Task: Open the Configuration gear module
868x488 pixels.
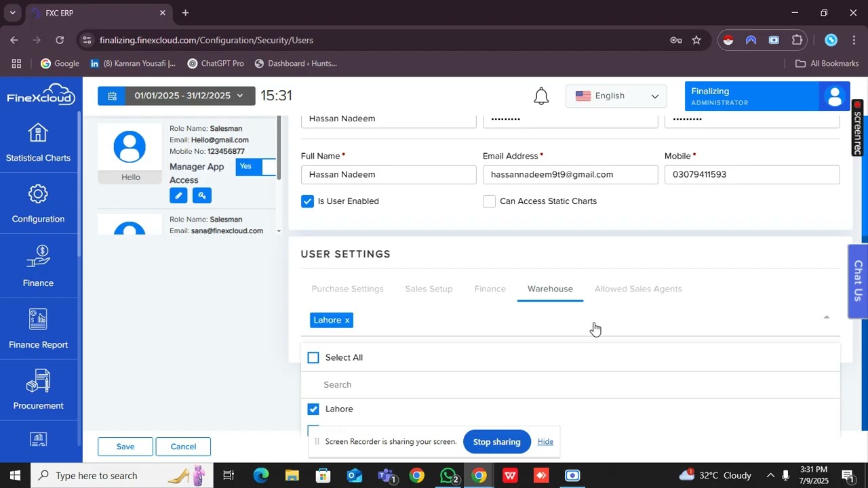Action: (x=38, y=203)
